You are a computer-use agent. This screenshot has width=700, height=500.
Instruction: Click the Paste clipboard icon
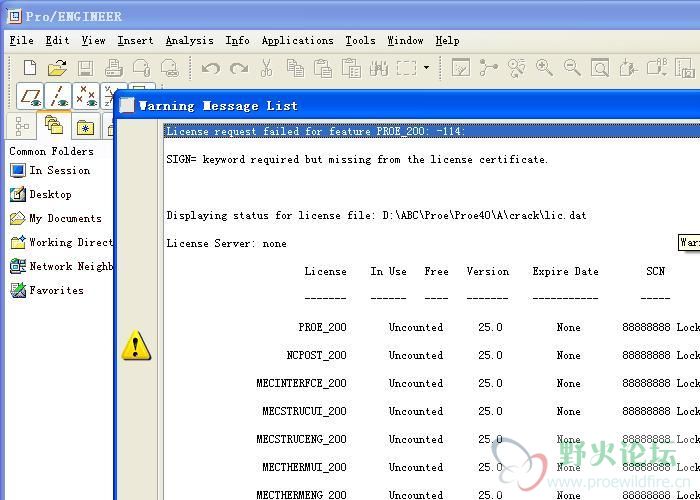coord(323,68)
